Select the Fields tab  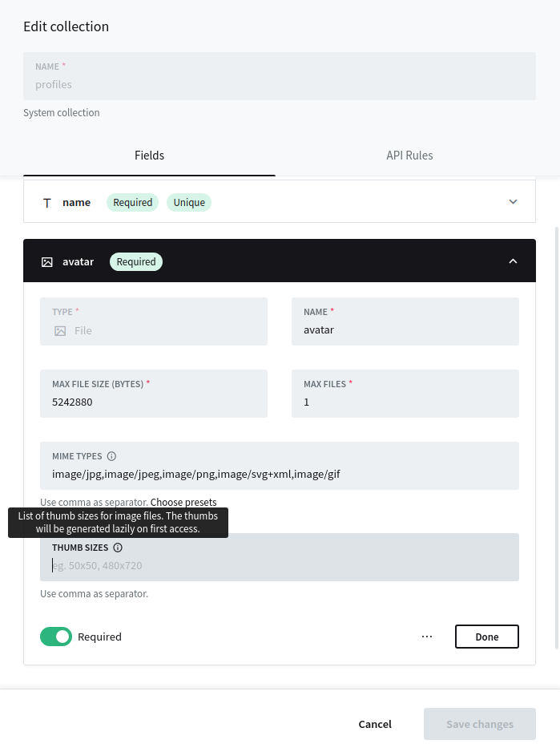click(149, 155)
